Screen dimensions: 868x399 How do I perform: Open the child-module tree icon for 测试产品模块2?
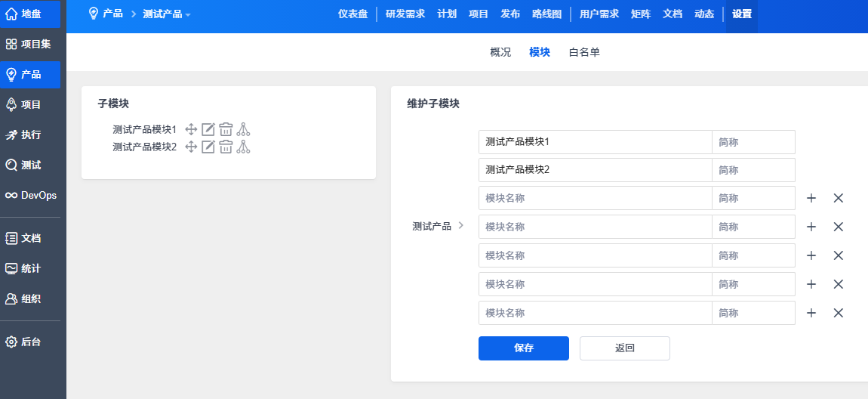pos(243,147)
